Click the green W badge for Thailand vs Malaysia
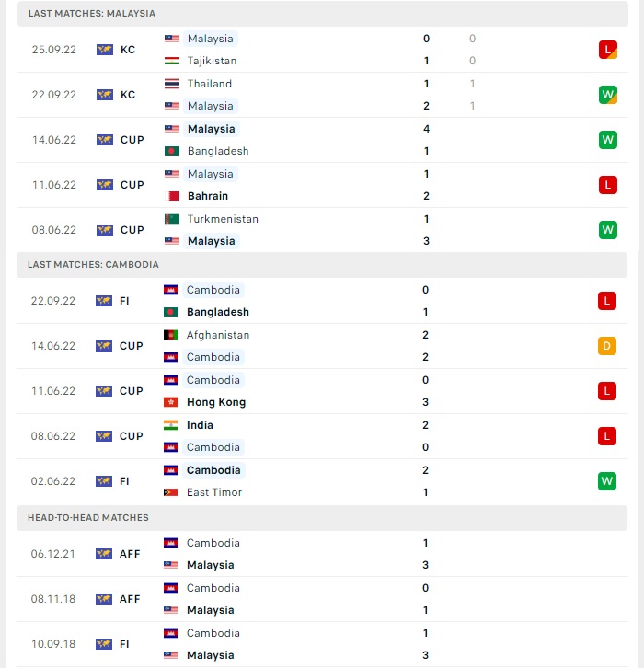The height and width of the screenshot is (669, 644). coord(608,95)
